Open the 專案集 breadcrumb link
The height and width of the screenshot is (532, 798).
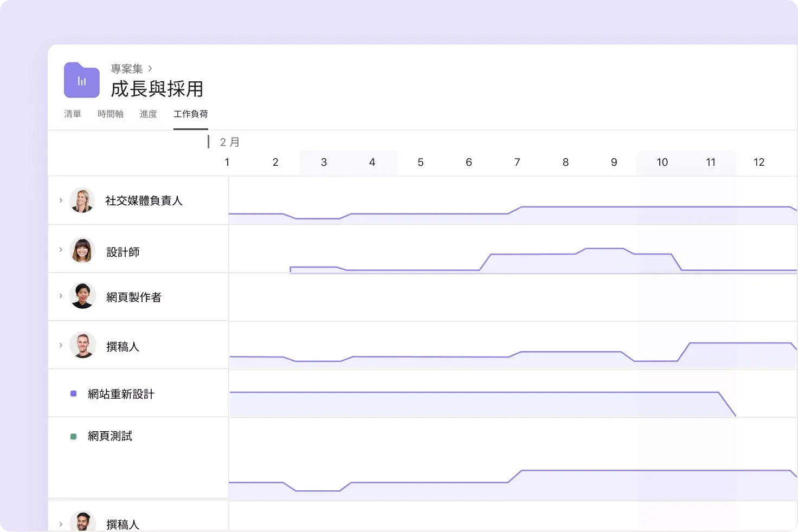[126, 69]
